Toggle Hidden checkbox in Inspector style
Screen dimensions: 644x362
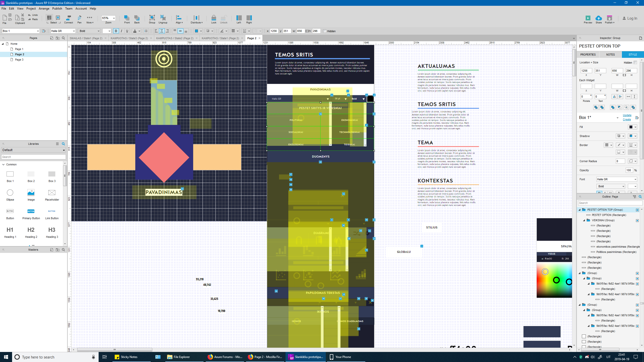click(x=635, y=62)
